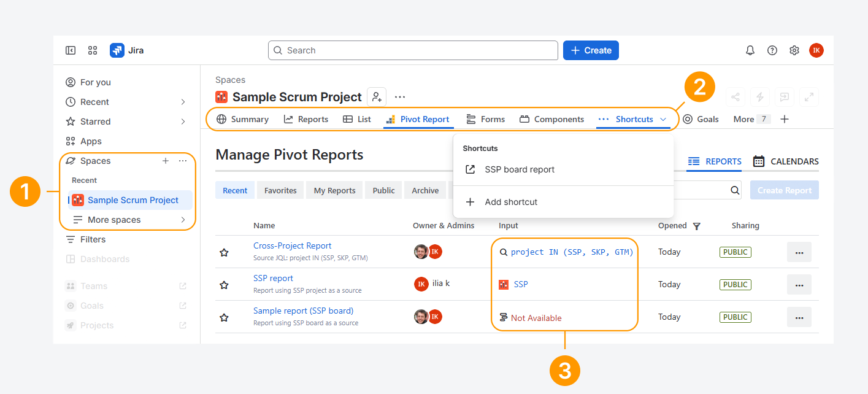Viewport: 868px width, 394px height.
Task: Open the List tab
Action: [x=357, y=119]
